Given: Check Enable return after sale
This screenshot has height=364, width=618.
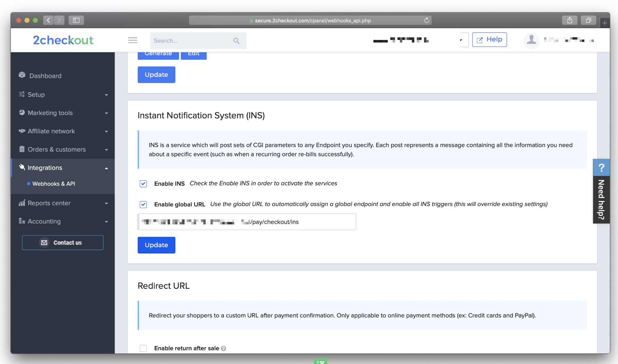Looking at the screenshot, I should [143, 348].
